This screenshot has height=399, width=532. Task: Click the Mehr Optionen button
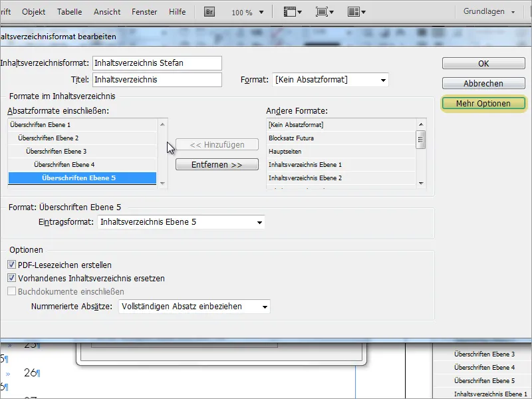483,104
